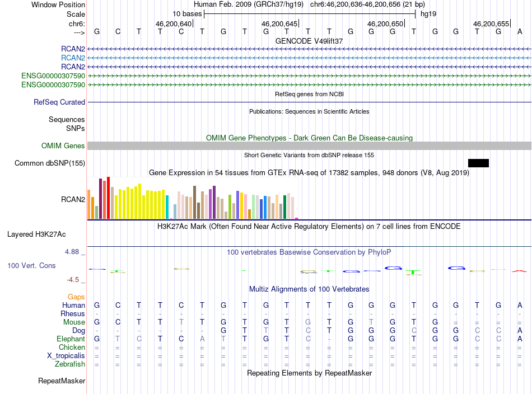
Task: Click 'Repeating Elements by RepeatMasker' title
Action: pos(310,373)
